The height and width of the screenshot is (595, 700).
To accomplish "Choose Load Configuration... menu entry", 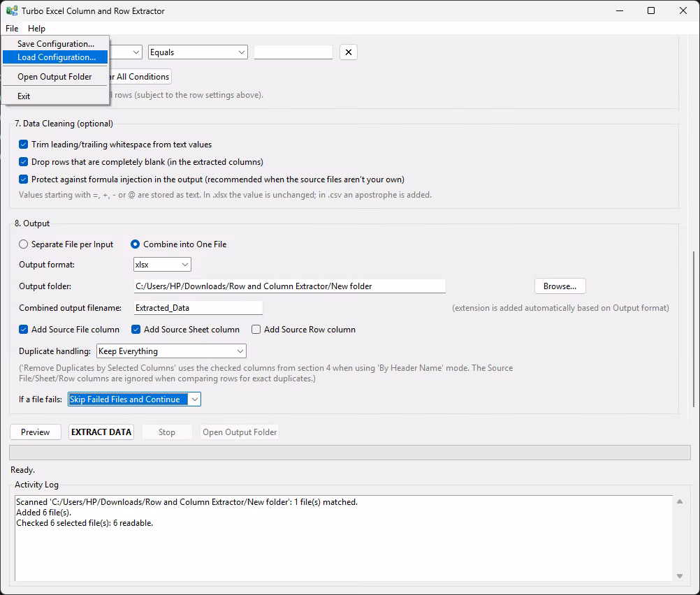I will coord(56,57).
